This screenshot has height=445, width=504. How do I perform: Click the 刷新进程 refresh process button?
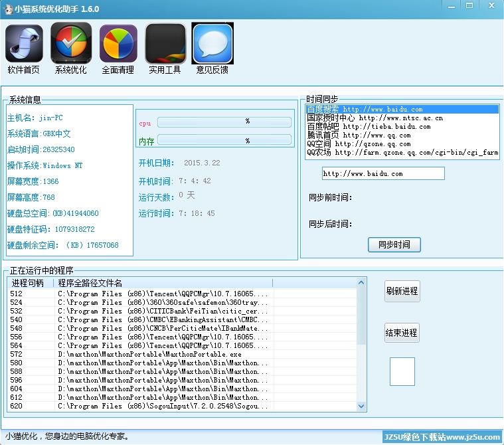point(402,291)
